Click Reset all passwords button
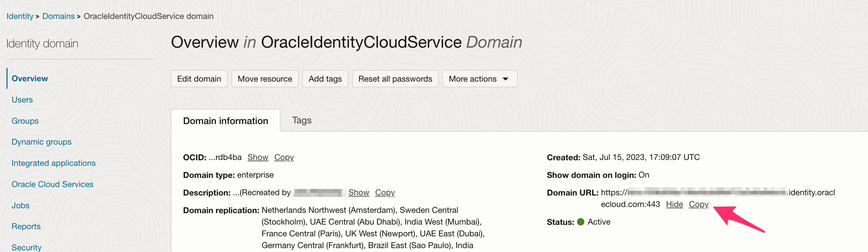 pyautogui.click(x=395, y=79)
